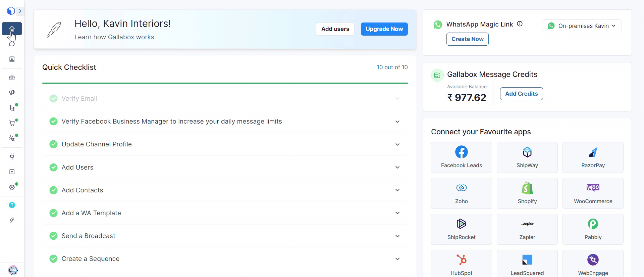Open analytics chart icon in sidebar
644x277 pixels.
pos(12,172)
